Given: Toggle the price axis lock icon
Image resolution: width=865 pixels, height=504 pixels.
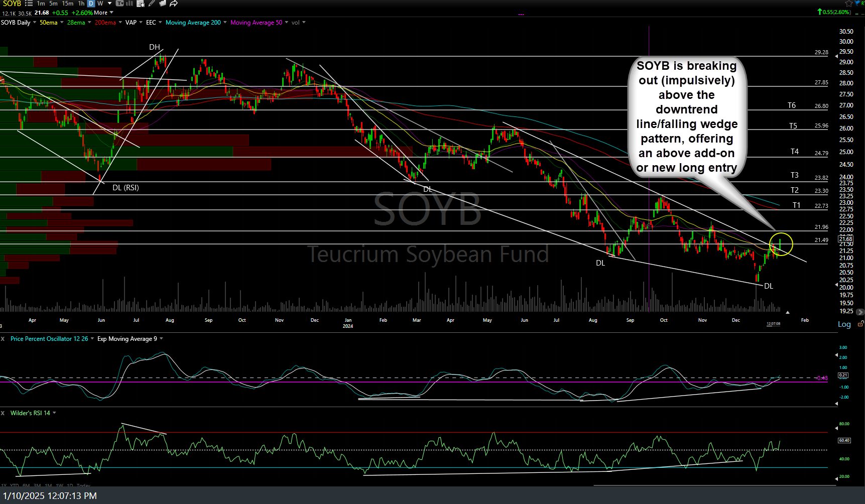Looking at the screenshot, I should (860, 324).
